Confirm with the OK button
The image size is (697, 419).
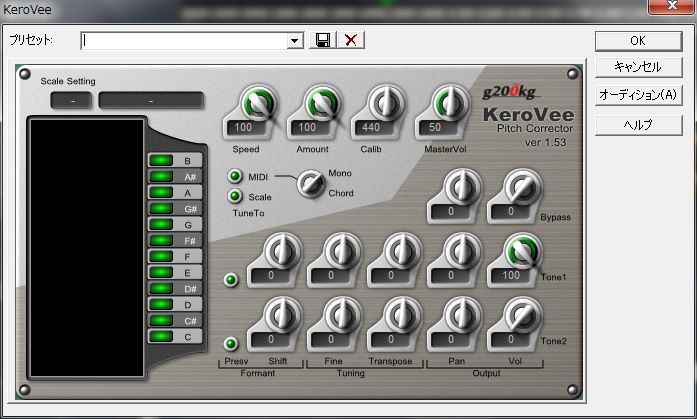pyautogui.click(x=638, y=41)
